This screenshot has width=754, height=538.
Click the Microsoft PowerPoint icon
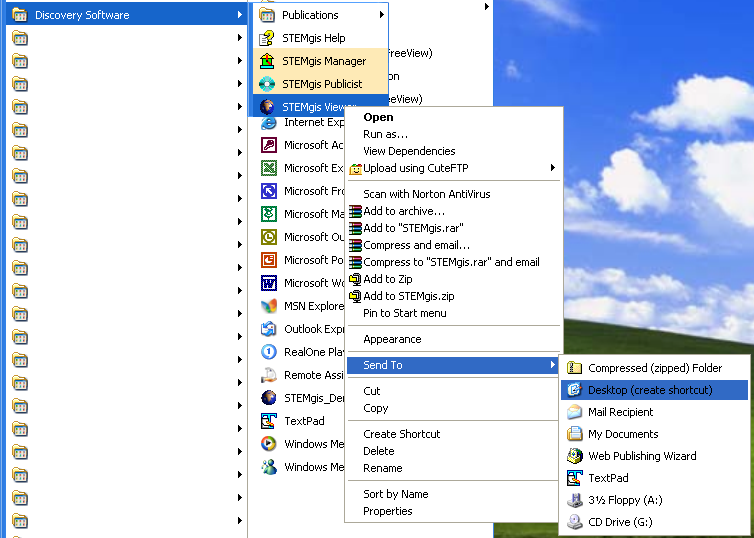pos(269,260)
